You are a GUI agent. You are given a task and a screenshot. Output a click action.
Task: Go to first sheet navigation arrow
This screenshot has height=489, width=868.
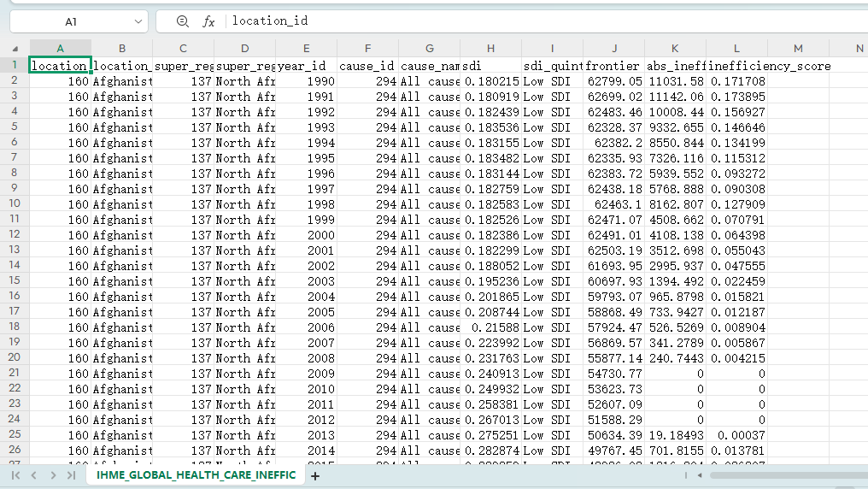pos(15,475)
